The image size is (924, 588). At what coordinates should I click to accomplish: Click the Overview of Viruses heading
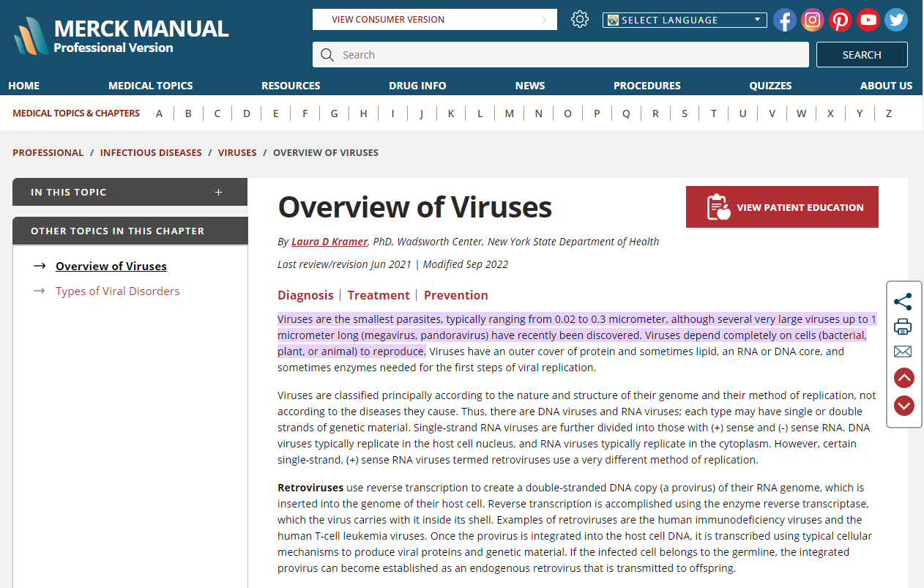pos(415,207)
